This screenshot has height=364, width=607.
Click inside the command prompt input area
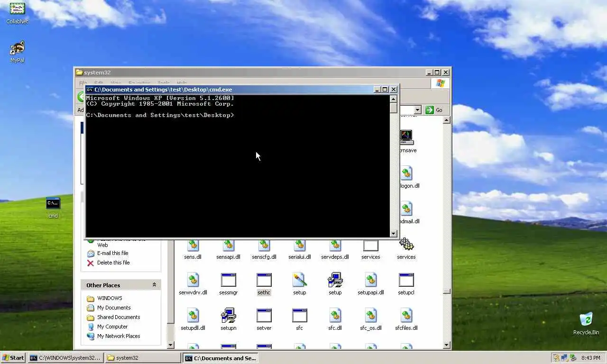coord(238,166)
